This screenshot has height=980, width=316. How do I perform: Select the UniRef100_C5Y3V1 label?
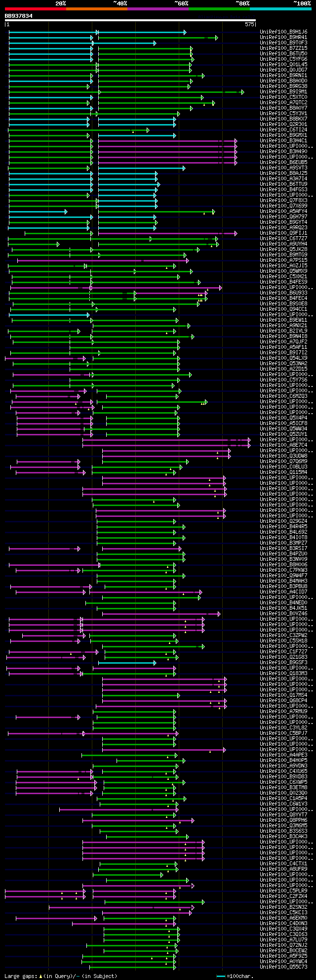(283, 114)
